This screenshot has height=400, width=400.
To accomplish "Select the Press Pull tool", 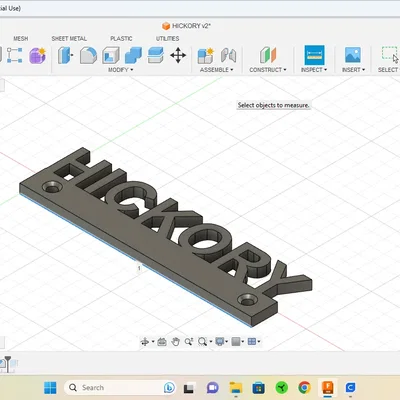I will 65,55.
